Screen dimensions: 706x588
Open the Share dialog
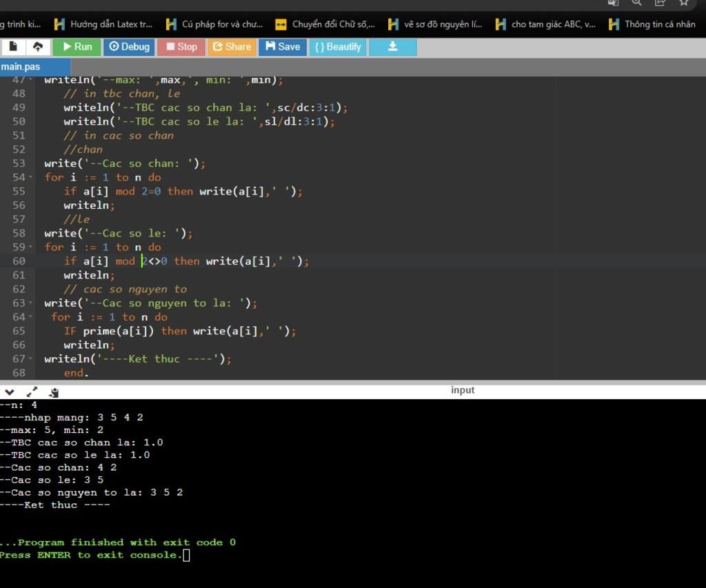click(232, 47)
